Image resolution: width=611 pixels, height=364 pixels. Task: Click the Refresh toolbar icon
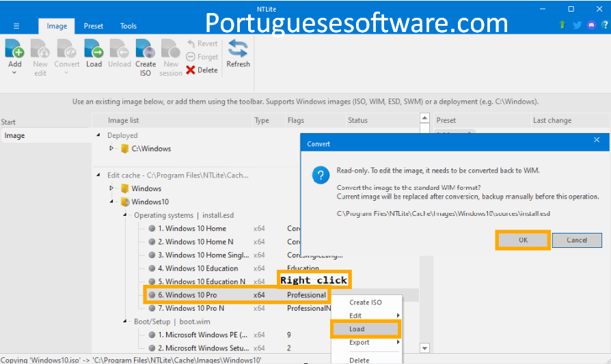point(238,50)
